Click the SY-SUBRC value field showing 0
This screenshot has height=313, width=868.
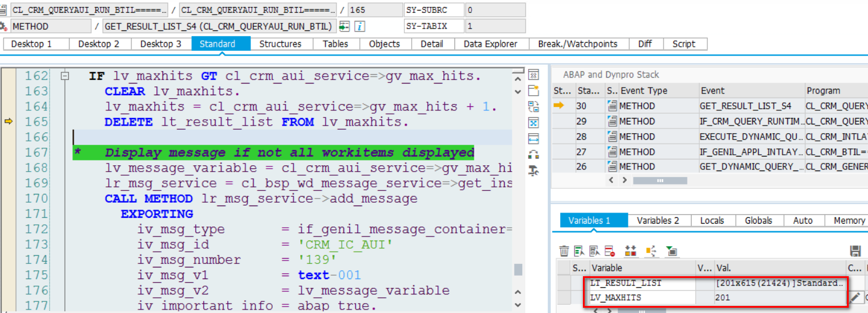495,10
